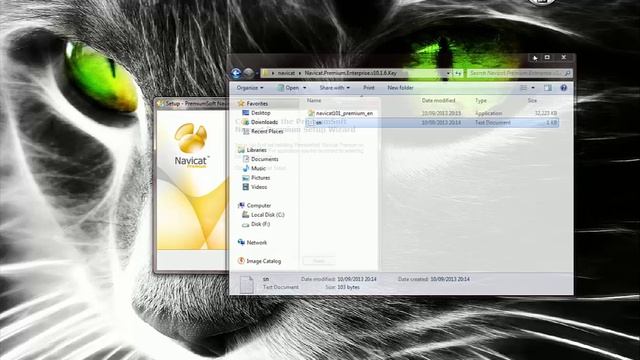Click Print in the Explorer toolbar
This screenshot has height=360, width=640.
[369, 88]
